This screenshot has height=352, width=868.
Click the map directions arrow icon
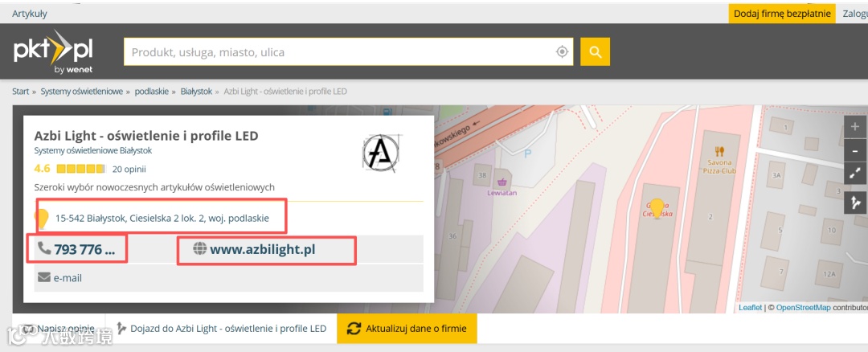854,203
